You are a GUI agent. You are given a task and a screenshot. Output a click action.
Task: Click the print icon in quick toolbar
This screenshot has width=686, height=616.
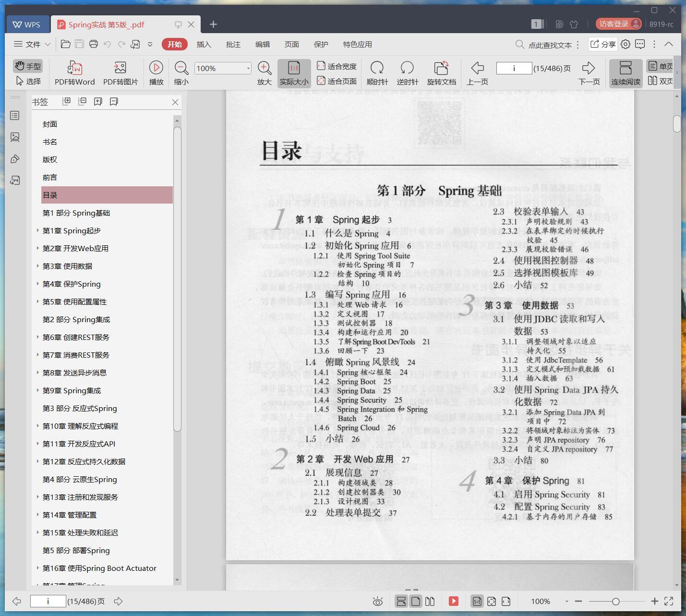(94, 44)
